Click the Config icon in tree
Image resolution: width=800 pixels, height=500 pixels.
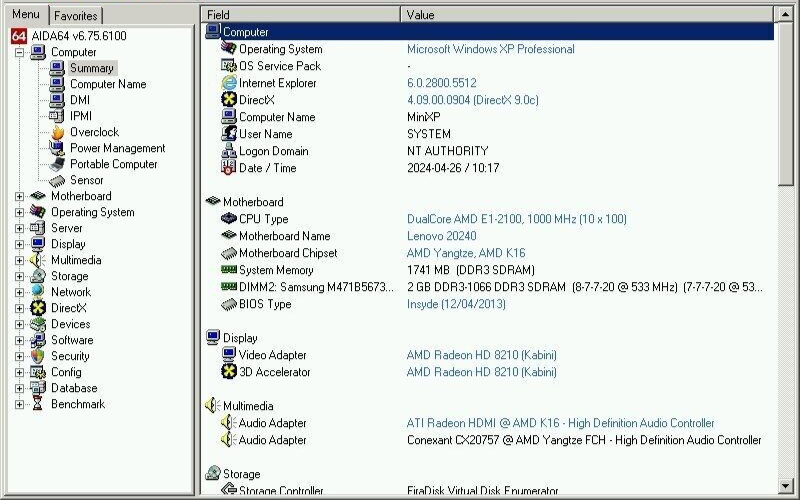click(x=38, y=372)
